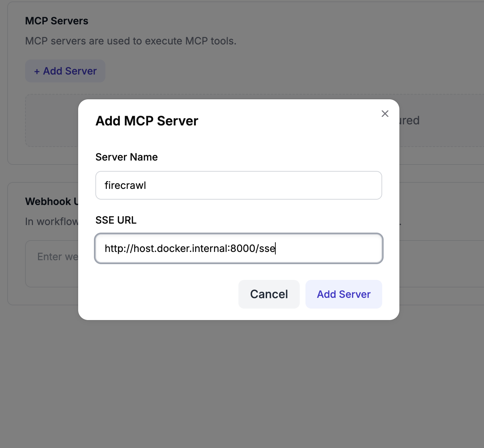Click the 'SSE URL' label
The width and height of the screenshot is (484, 448).
(x=116, y=220)
